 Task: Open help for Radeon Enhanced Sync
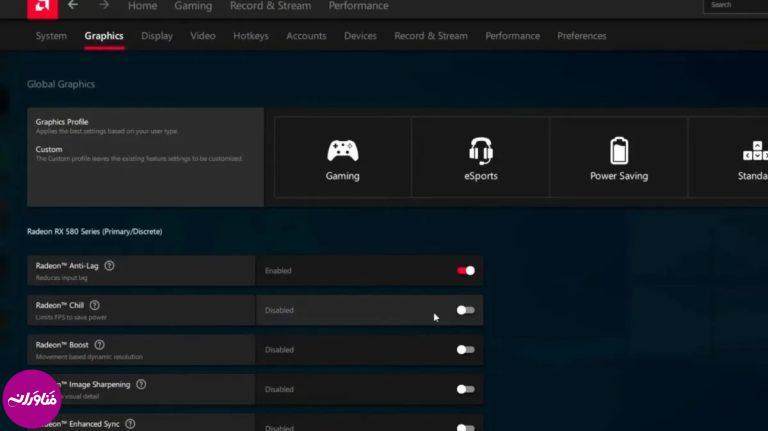click(x=130, y=424)
